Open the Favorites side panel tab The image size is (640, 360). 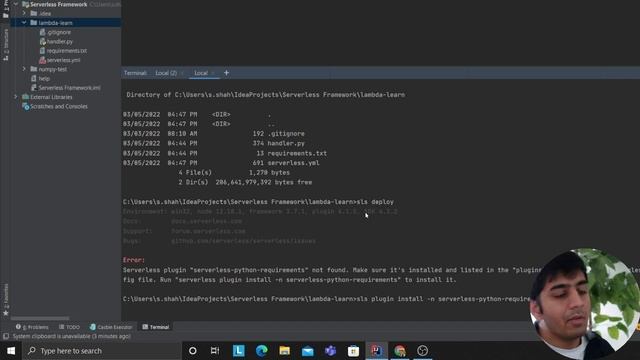click(x=6, y=300)
